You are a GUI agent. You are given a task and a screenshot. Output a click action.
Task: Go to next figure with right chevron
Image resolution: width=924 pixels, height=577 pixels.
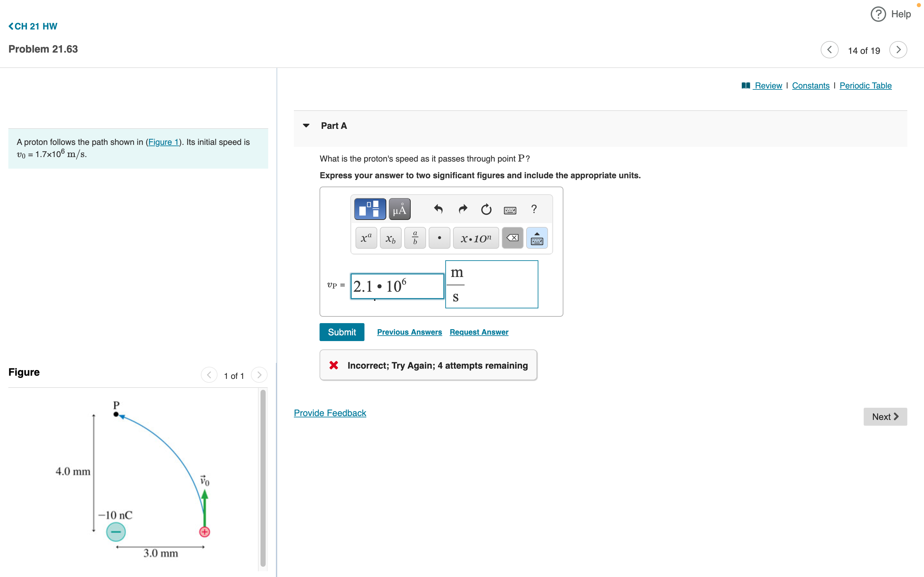[259, 375]
